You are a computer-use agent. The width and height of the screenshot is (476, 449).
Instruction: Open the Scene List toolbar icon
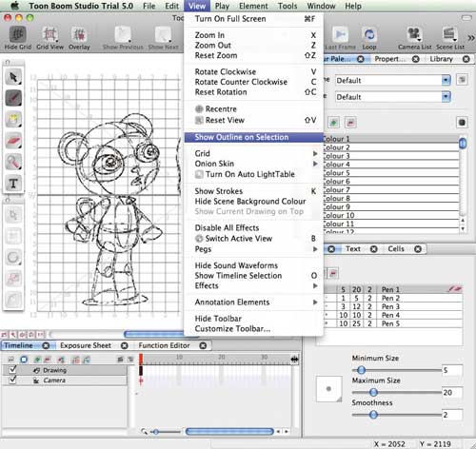coord(449,34)
